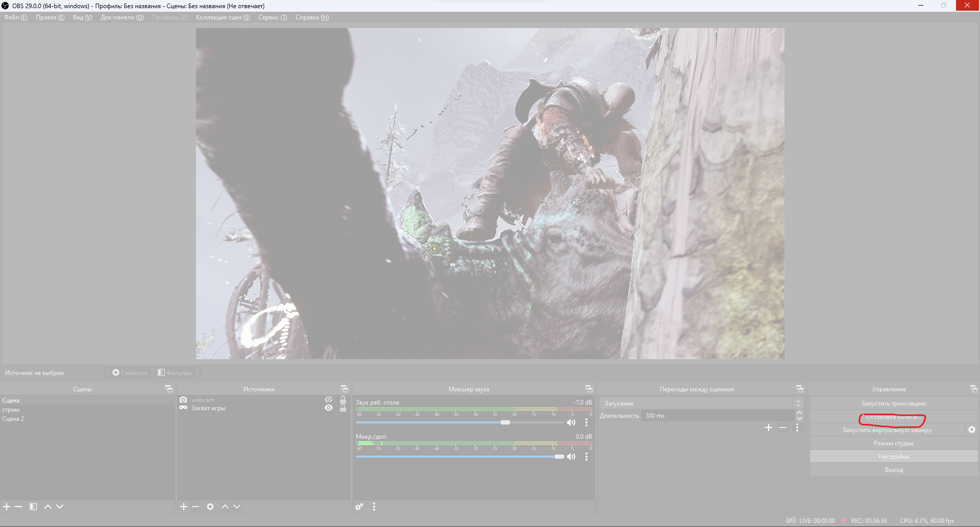Increase transition duration with up arrow
Image resolution: width=980 pixels, height=527 pixels.
click(x=799, y=413)
